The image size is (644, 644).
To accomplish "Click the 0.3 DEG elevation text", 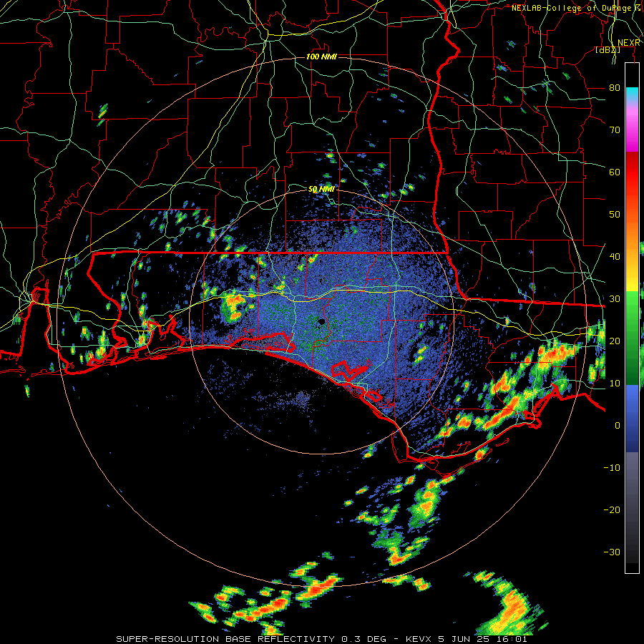I will tap(364, 639).
